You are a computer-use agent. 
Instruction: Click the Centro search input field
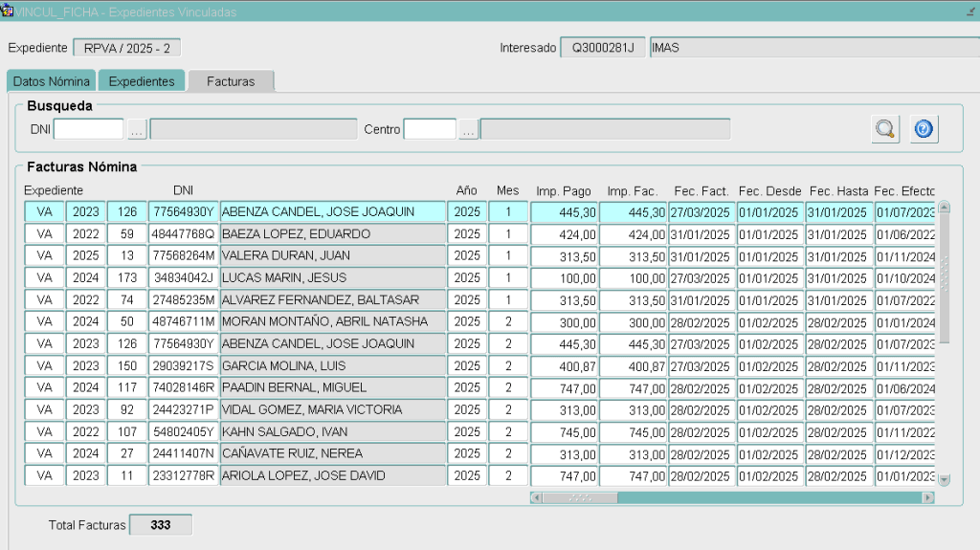tap(430, 129)
